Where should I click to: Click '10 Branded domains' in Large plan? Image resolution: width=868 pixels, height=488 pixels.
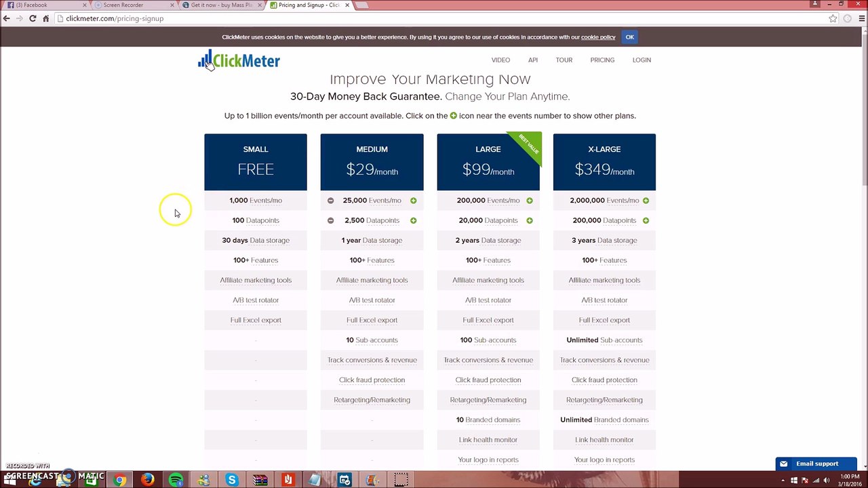tap(488, 420)
